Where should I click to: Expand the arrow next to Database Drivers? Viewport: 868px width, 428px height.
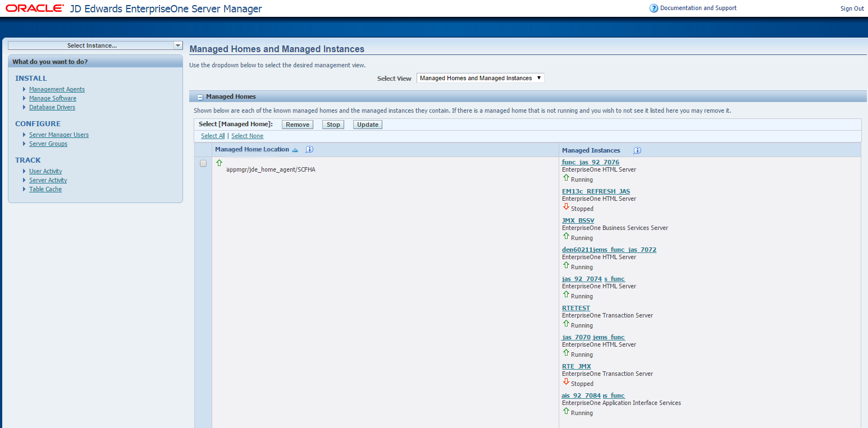click(x=24, y=107)
